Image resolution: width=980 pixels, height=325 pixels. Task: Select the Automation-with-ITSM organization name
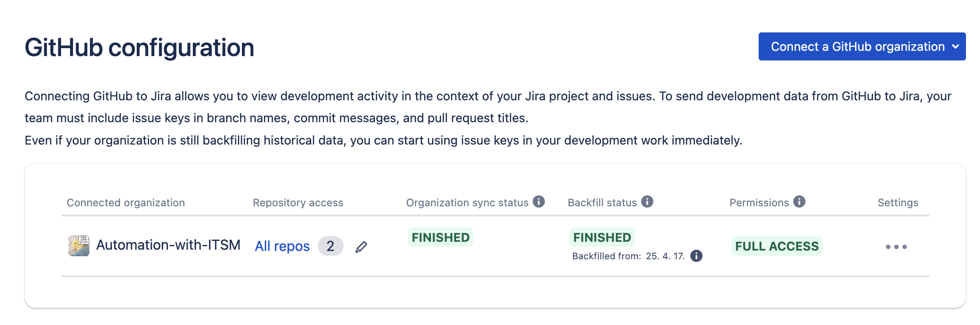pos(168,245)
